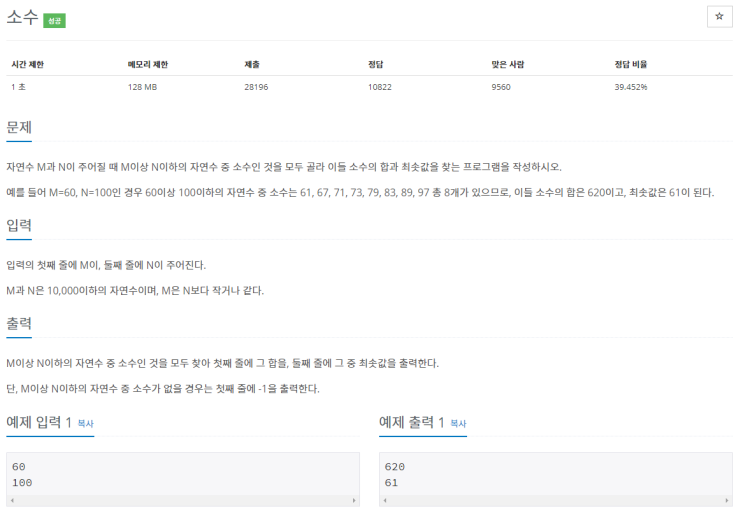Click the solved users count 9560
This screenshot has height=518, width=743.
pyautogui.click(x=501, y=87)
